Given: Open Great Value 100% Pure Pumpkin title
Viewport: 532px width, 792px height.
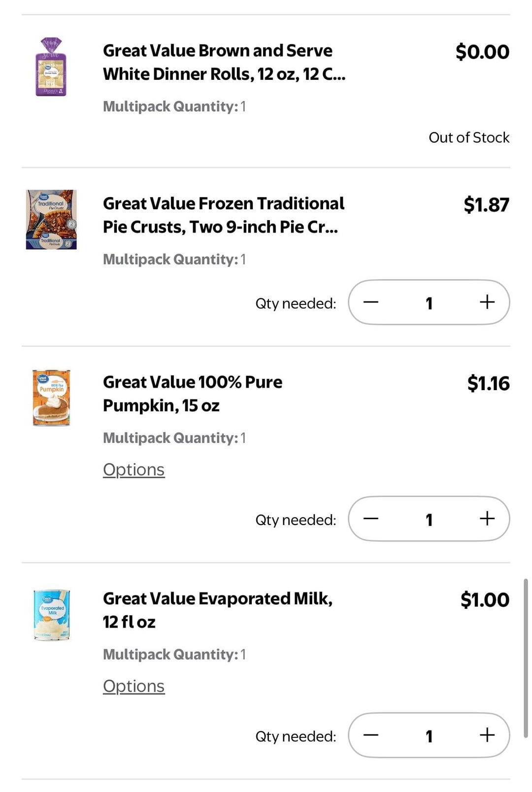Looking at the screenshot, I should point(192,394).
